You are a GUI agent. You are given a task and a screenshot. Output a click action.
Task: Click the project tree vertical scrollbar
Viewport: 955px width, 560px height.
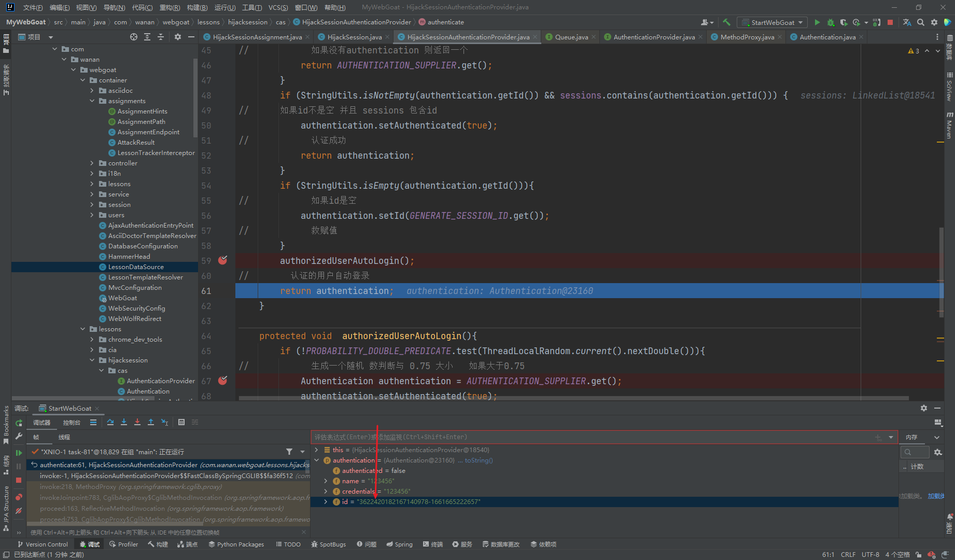click(195, 97)
